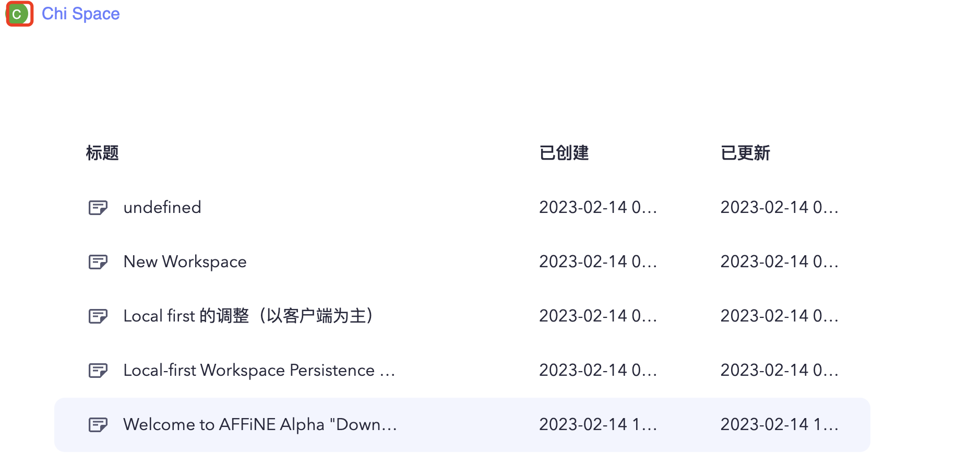Open "Local first 的调整（以客户端为主）"
This screenshot has height=476, width=980.
pos(248,316)
